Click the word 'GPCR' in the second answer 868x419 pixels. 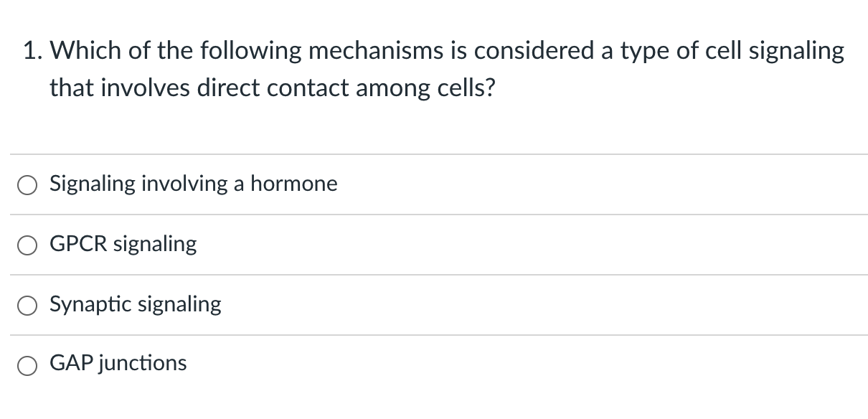point(79,244)
